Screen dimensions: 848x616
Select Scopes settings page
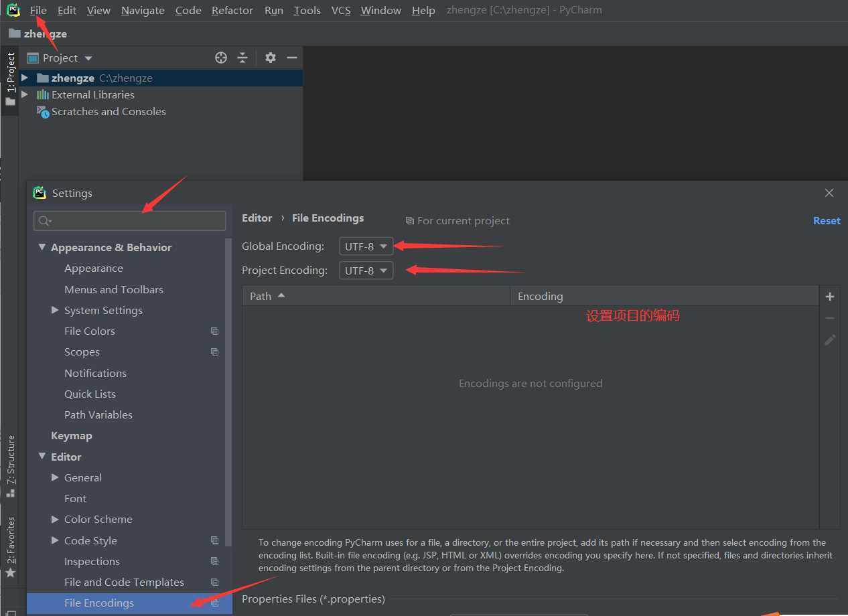pyautogui.click(x=82, y=352)
